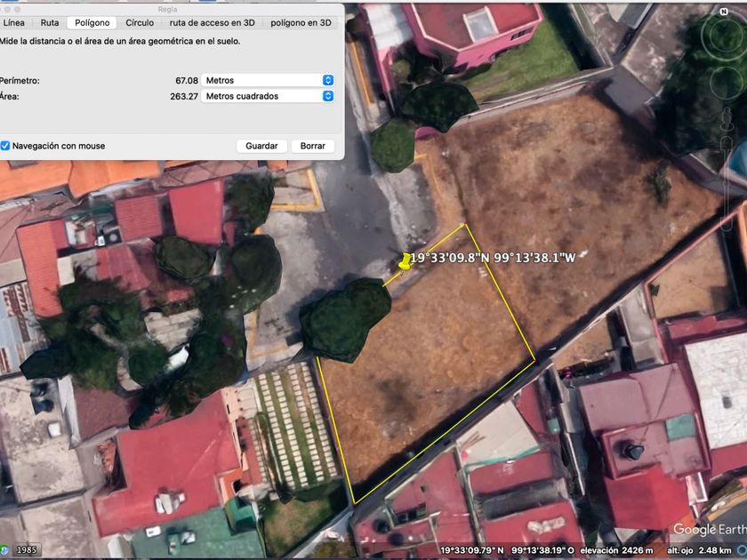The width and height of the screenshot is (747, 560).
Task: Click the move joystick below the compass
Action: pos(727,84)
